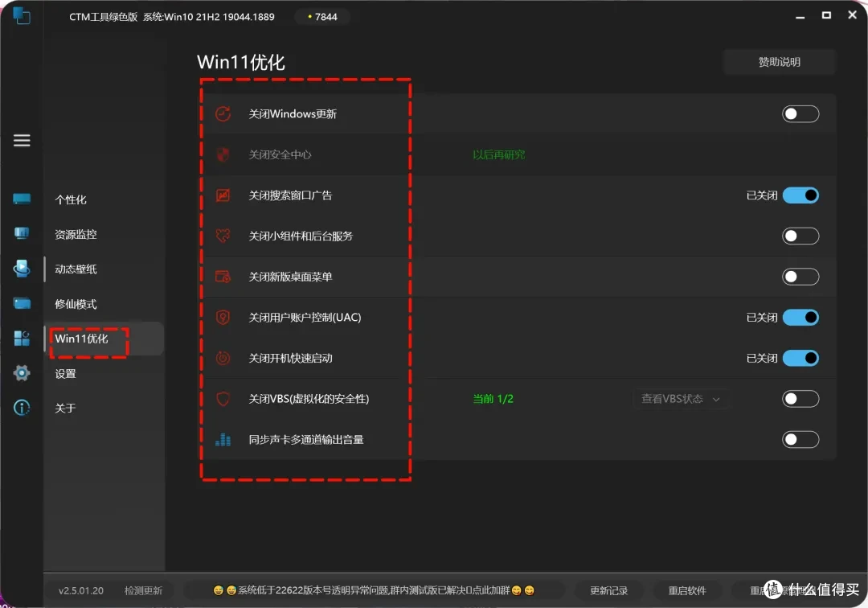The height and width of the screenshot is (608, 868).
Task: Click the 关闭VBS shield icon
Action: (223, 399)
